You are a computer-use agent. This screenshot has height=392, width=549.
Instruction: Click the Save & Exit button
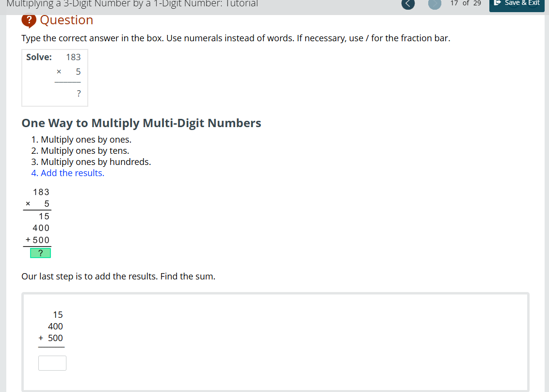(517, 2)
